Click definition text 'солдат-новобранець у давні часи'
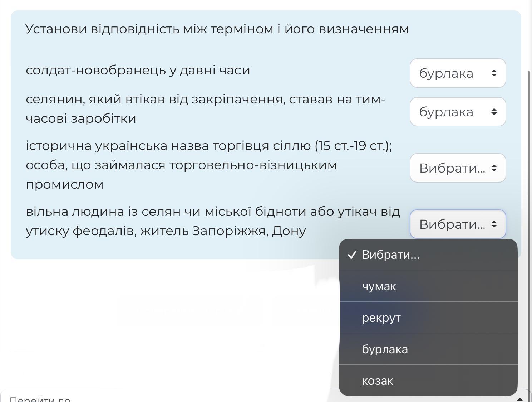Viewport: 532px width, 402px height. (x=138, y=70)
